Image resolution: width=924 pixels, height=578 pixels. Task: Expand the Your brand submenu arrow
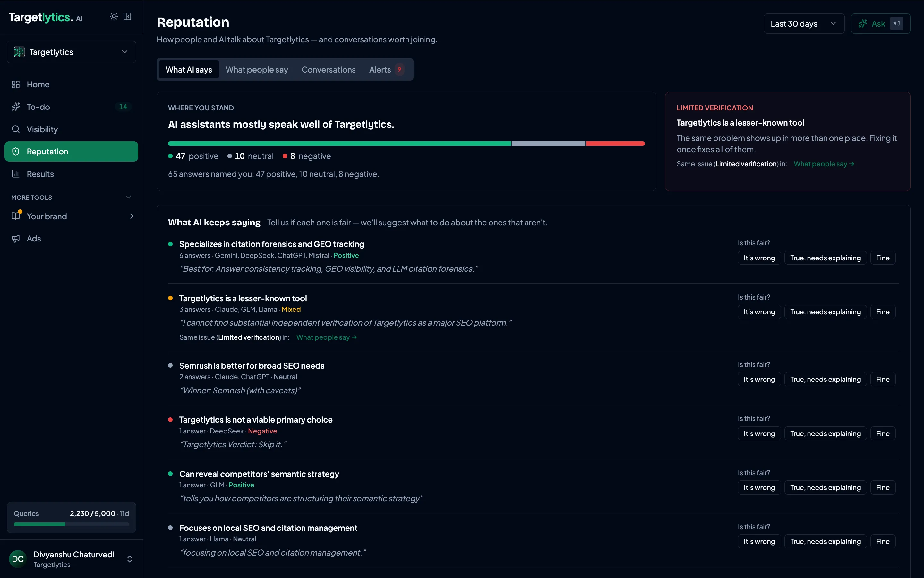pos(132,216)
